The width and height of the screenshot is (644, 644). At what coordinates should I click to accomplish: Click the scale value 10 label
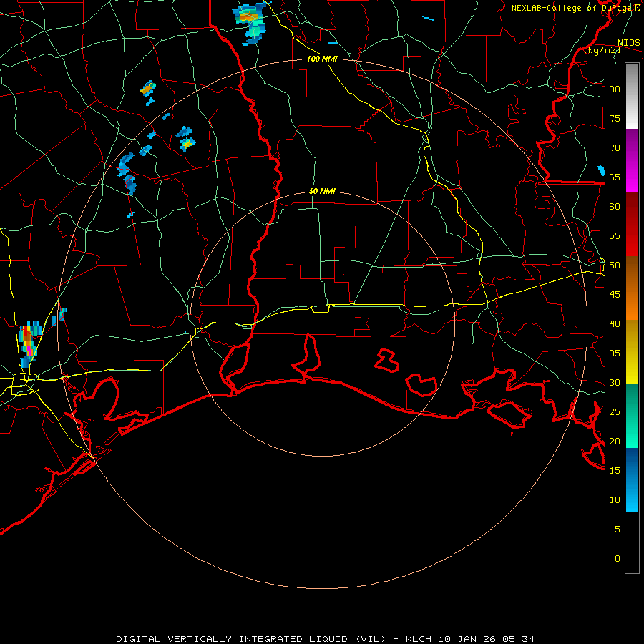pos(615,500)
